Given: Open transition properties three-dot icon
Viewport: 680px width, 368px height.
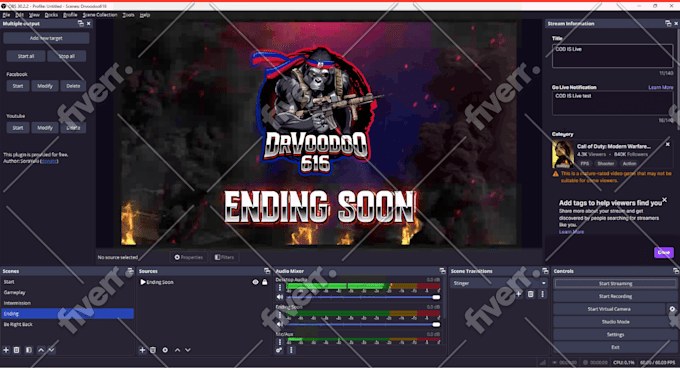Looking at the screenshot, I should [x=542, y=294].
